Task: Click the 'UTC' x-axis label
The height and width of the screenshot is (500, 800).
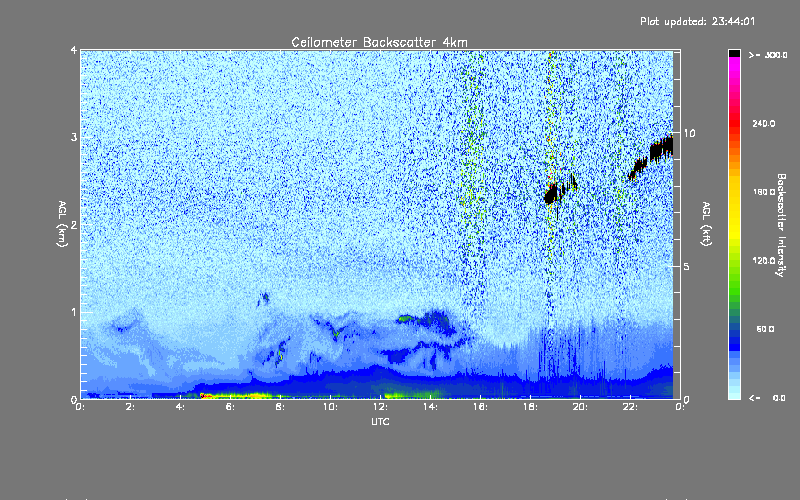Action: 380,421
